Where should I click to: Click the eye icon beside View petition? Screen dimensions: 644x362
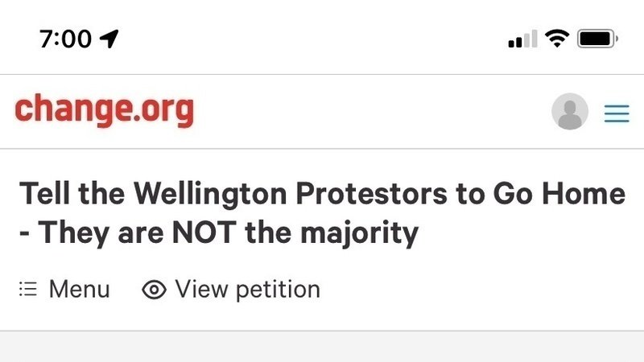coord(154,290)
